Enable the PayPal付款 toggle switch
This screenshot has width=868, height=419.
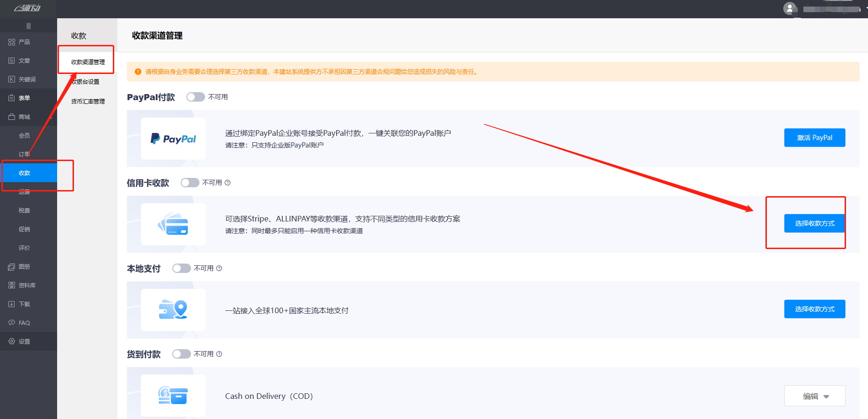pos(195,97)
